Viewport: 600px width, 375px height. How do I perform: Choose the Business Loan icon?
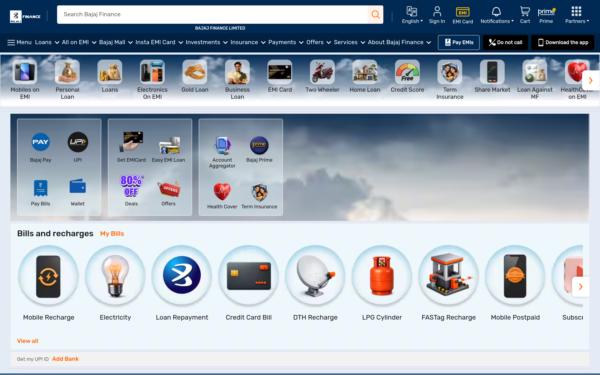click(237, 72)
